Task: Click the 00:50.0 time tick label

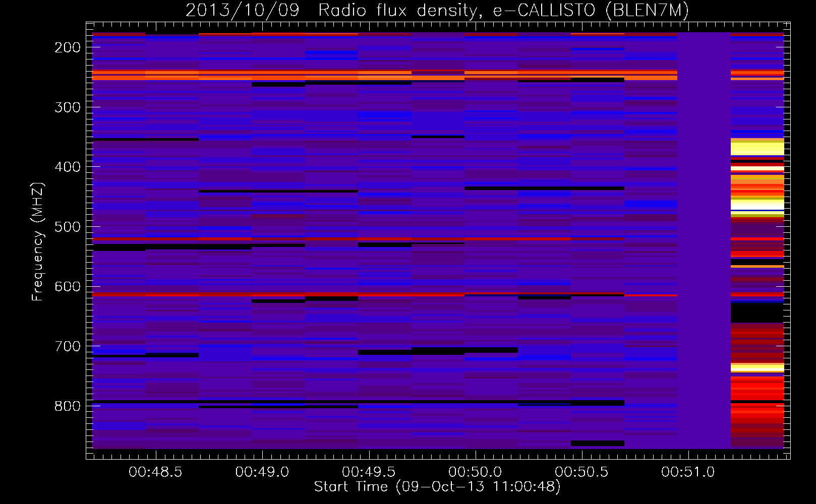Action: click(475, 472)
